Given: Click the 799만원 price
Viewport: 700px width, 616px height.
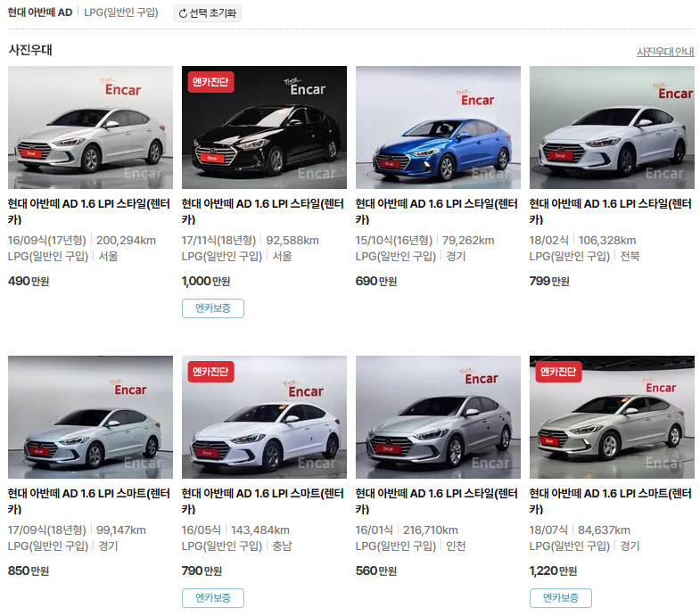Looking at the screenshot, I should click(549, 281).
